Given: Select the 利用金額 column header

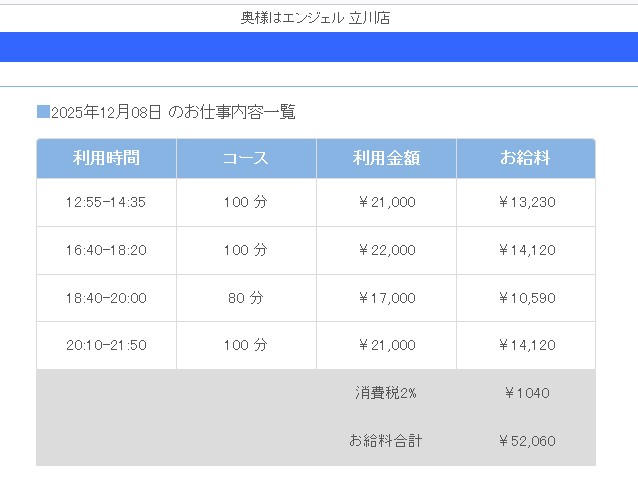Looking at the screenshot, I should pyautogui.click(x=386, y=158).
